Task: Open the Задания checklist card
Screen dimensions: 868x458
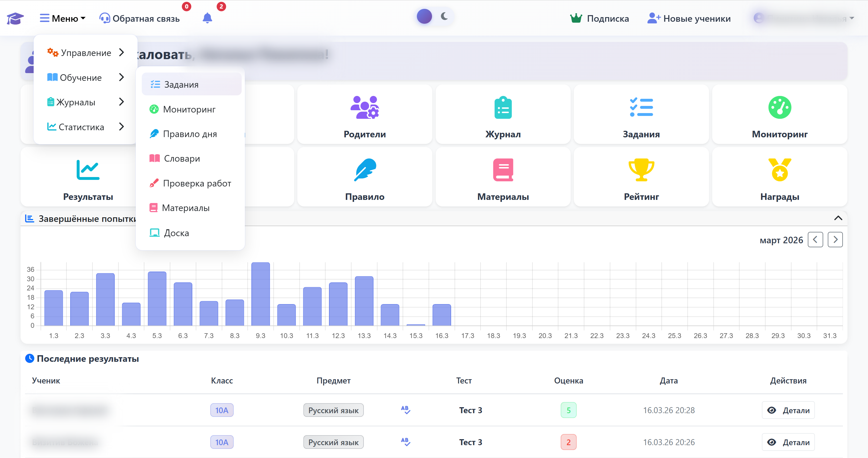Action: [641, 114]
